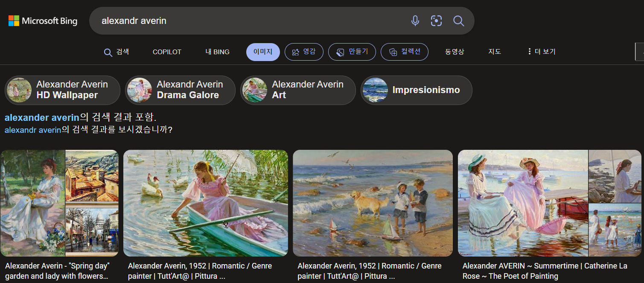Click the alexandr averin original query link
This screenshot has width=644, height=283.
point(33,130)
